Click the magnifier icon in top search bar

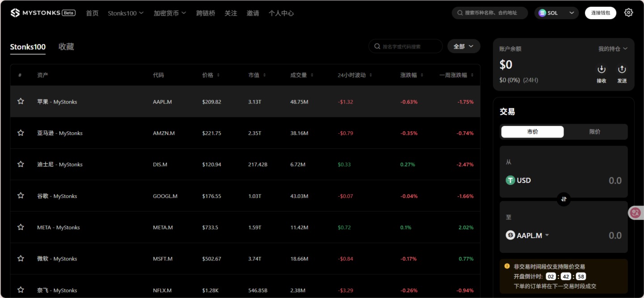coord(459,13)
